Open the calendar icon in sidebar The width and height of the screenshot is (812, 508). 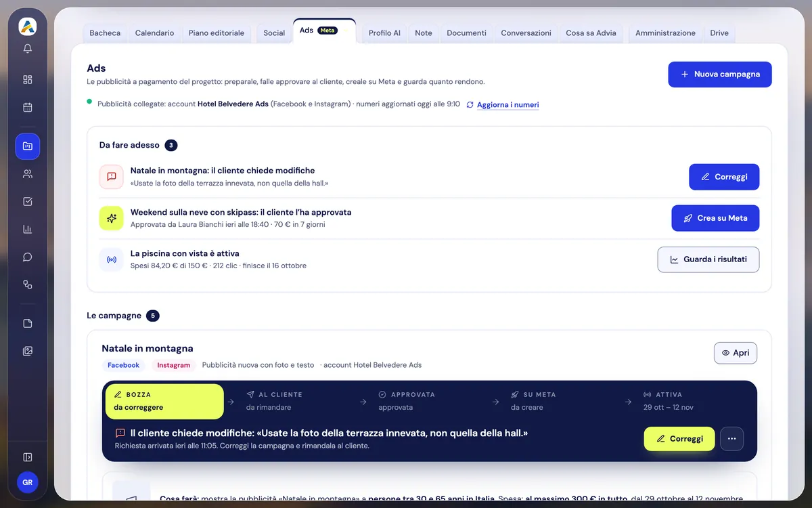tap(28, 107)
